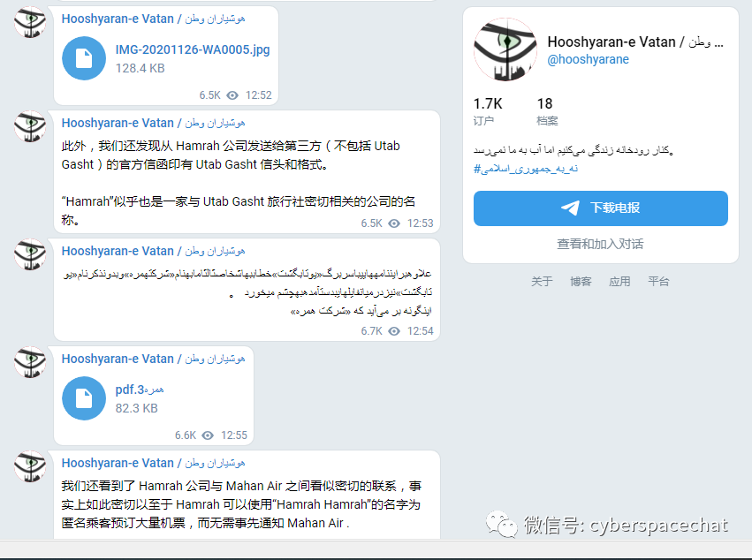The height and width of the screenshot is (560, 752).
Task: Open the 博客 footer menu item
Action: 581,282
